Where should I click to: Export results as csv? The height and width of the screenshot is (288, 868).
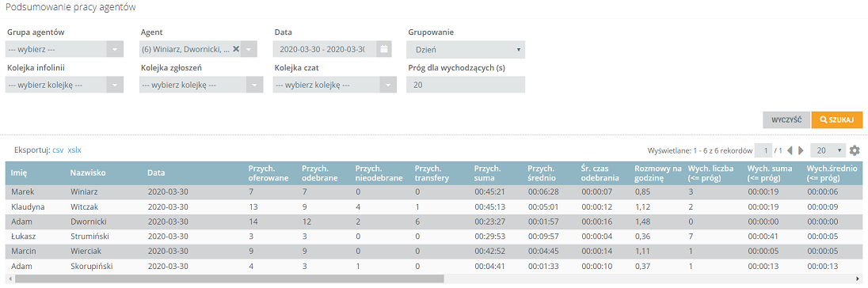(x=58, y=150)
